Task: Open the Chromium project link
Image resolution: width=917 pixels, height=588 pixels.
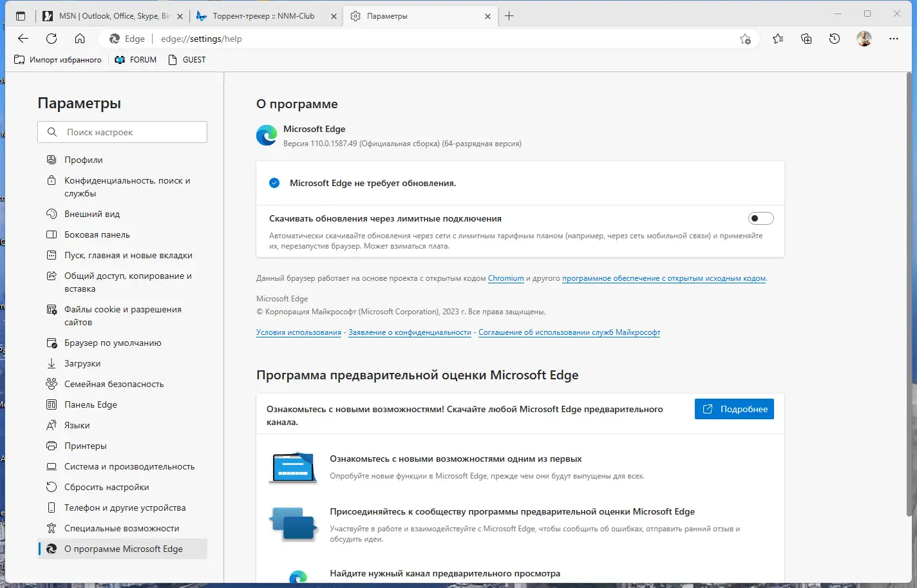Action: click(x=506, y=279)
